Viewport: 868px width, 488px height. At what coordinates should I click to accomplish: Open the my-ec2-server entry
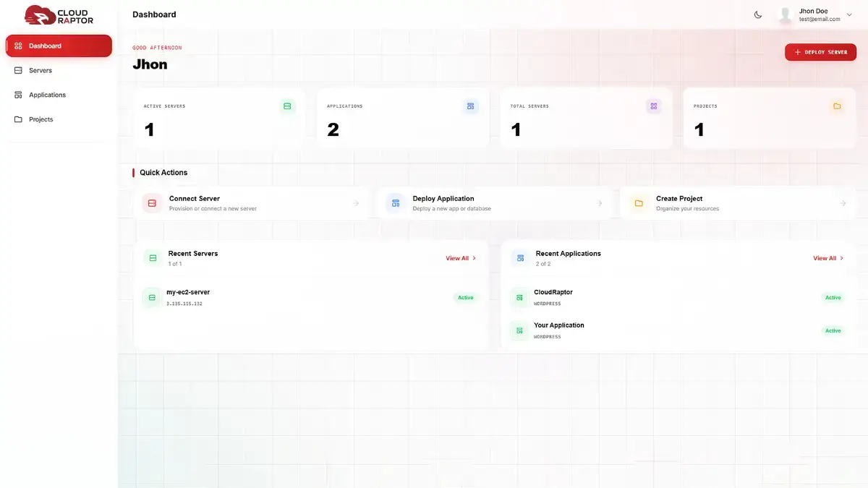click(x=188, y=293)
